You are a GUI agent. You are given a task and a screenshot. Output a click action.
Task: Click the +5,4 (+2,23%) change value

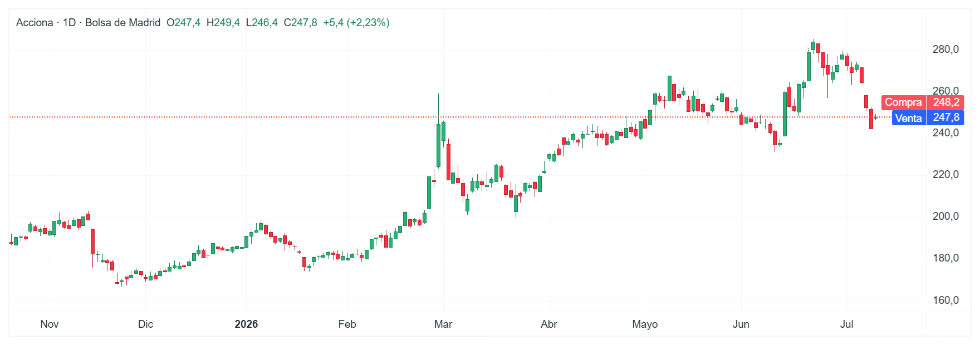coord(356,23)
